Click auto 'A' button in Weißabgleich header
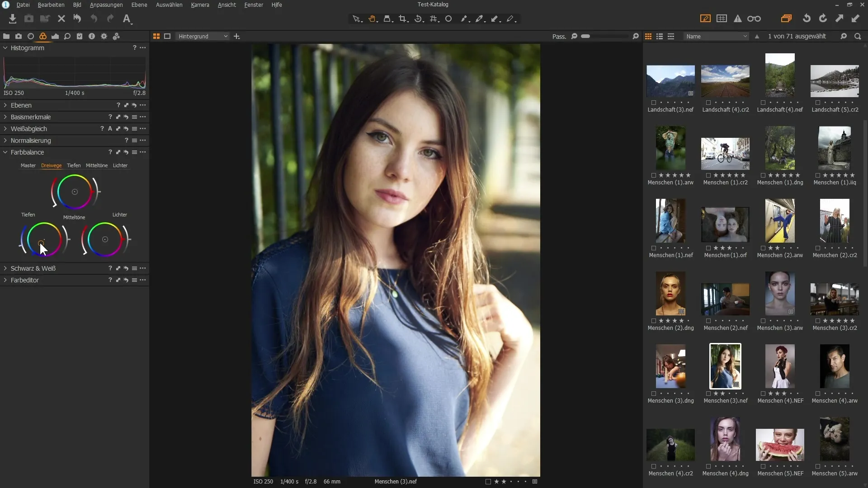868x488 pixels. (x=110, y=129)
